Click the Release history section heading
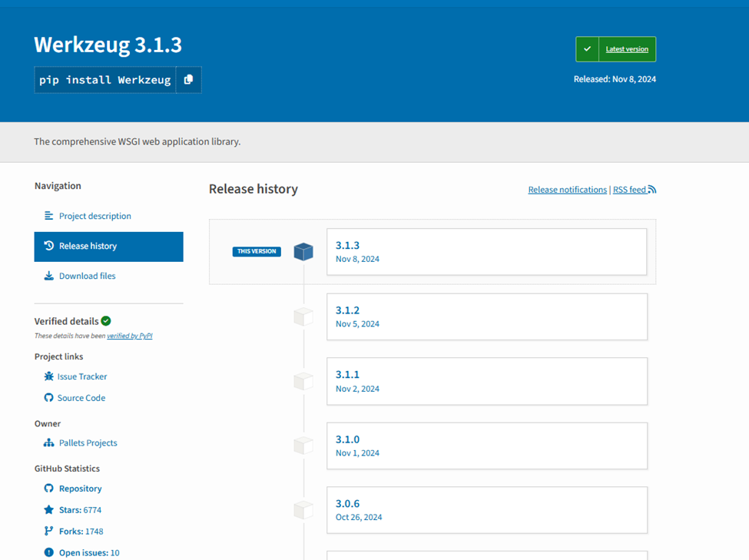This screenshot has width=749, height=560. coord(254,189)
